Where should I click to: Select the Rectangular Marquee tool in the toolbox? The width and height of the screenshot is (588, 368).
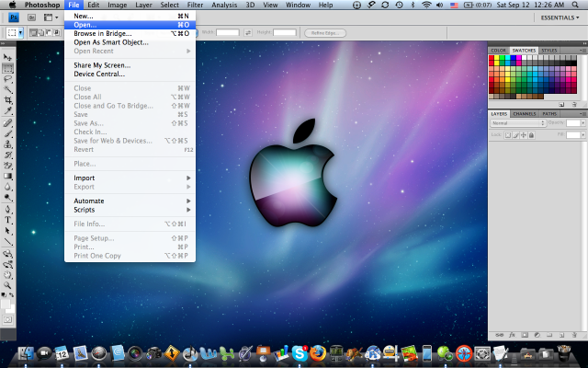[7, 68]
